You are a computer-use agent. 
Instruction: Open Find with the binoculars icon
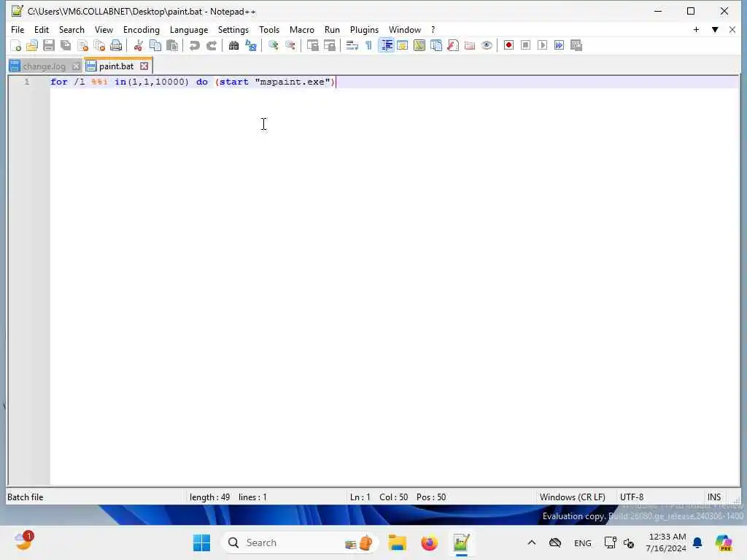233,46
